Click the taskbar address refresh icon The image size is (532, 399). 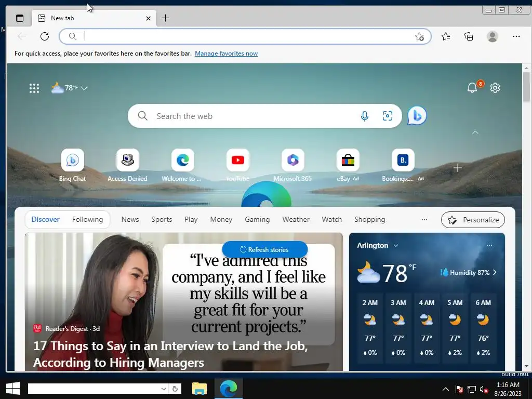click(175, 389)
